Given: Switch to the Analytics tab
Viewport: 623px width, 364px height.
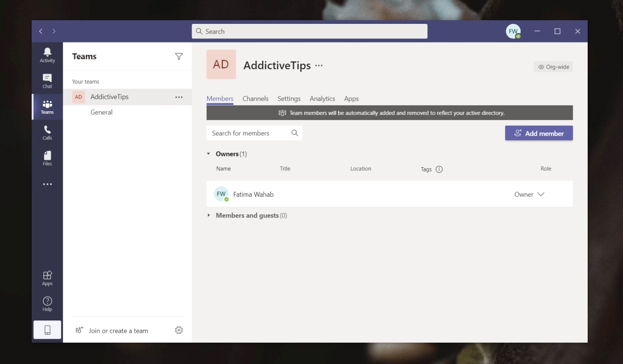Looking at the screenshot, I should (322, 99).
